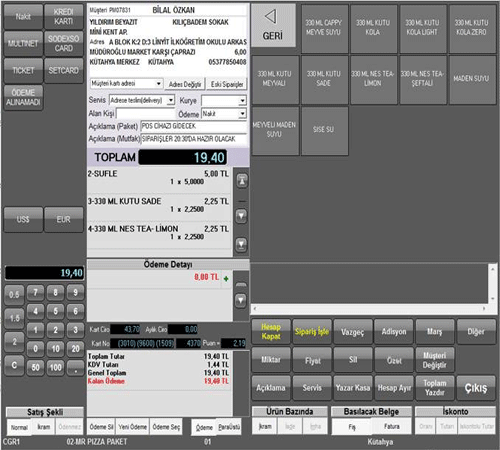Jump to bottom of order list arrow
Image resolution: width=500 pixels, height=450 pixels.
(242, 245)
